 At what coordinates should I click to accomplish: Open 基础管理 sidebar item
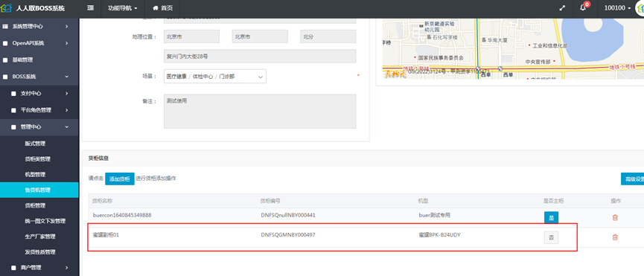point(39,60)
